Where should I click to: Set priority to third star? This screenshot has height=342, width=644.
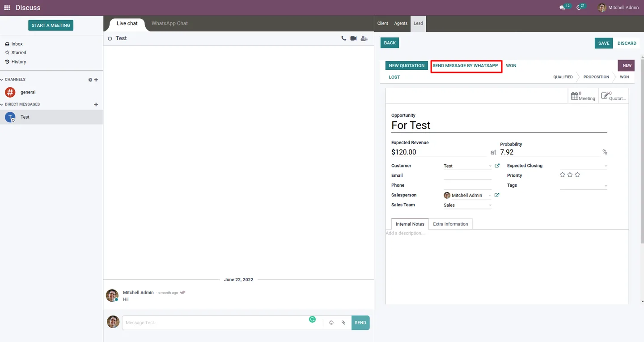point(577,175)
